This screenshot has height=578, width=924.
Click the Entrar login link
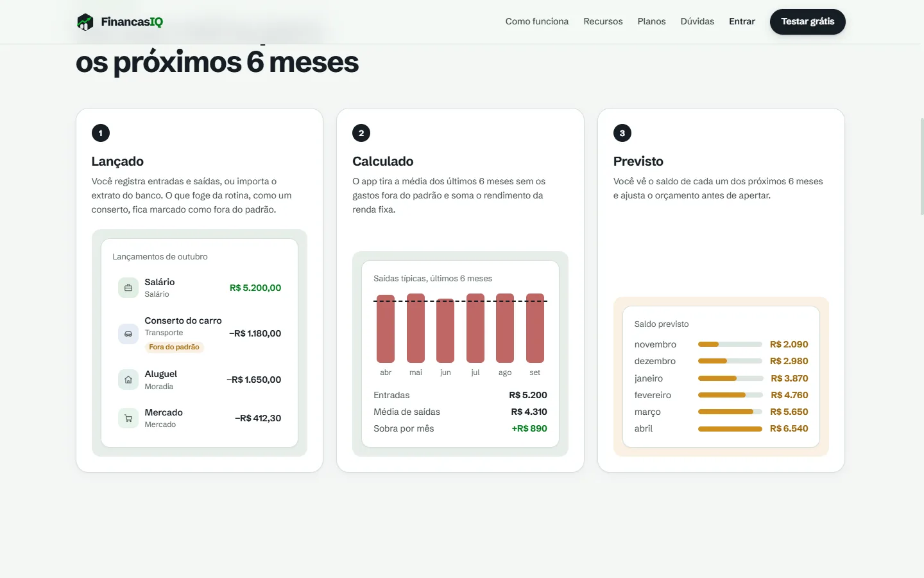742,21
